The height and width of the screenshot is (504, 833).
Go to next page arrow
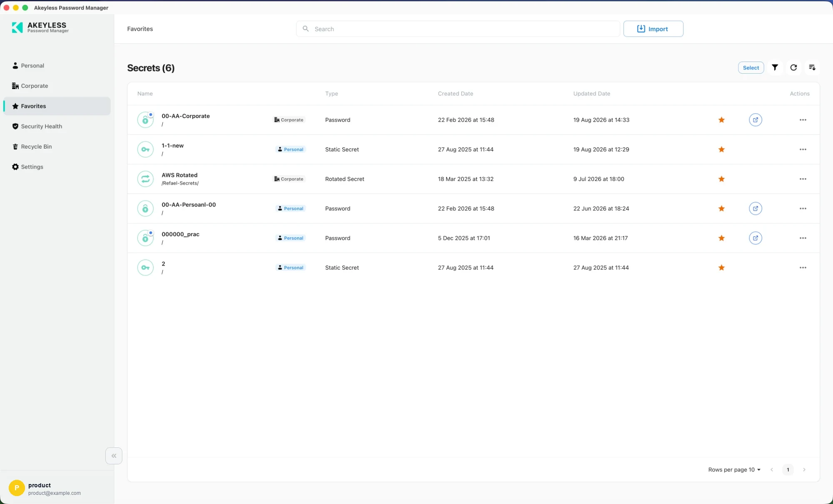coord(804,469)
